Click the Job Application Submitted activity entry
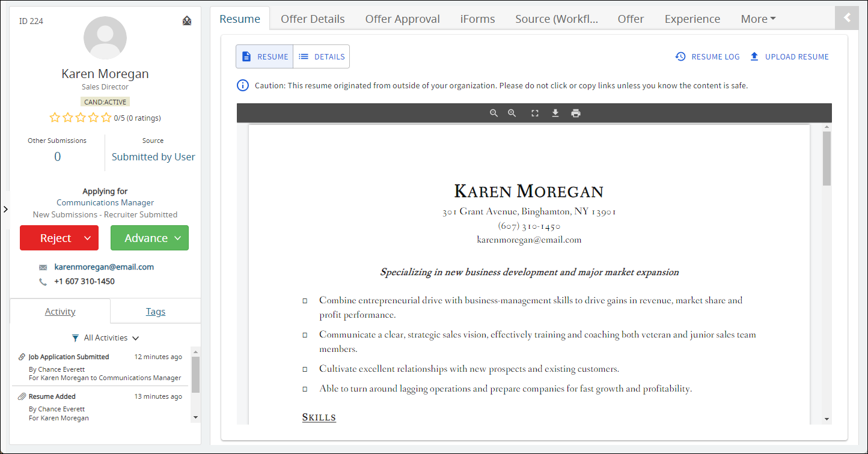Screen dimensions: 868x454 100,367
